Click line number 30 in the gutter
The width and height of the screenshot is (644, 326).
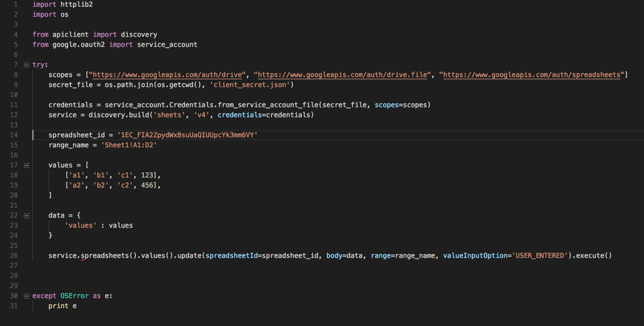(x=14, y=296)
